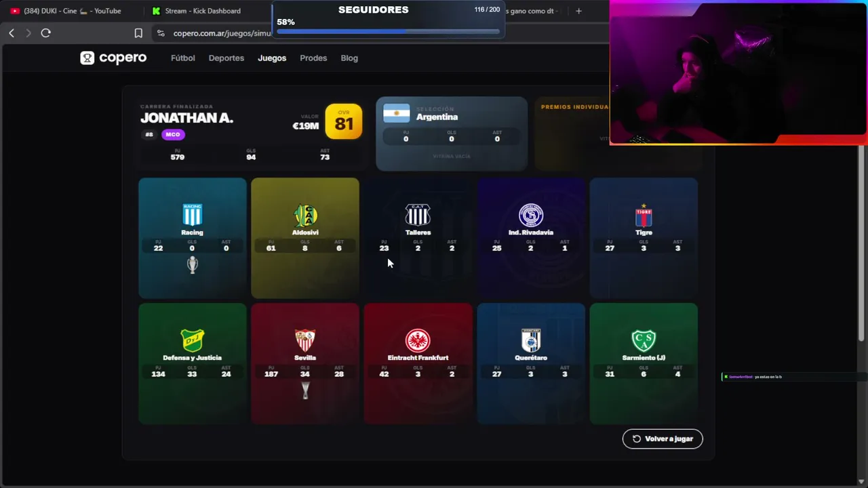
Task: Click career total assists 73
Action: 325,157
